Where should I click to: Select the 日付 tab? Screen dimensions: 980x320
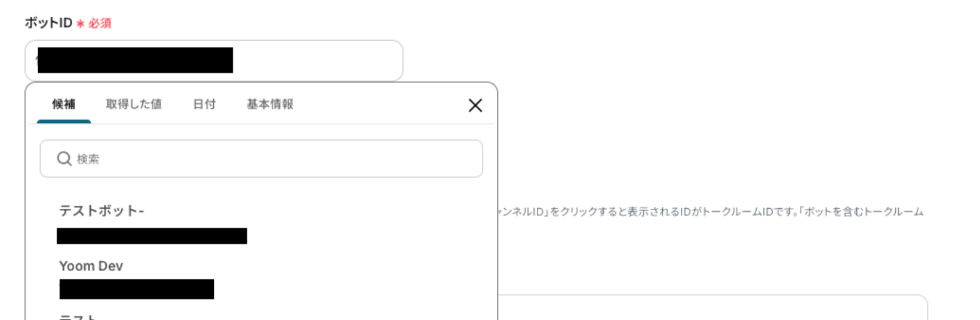point(204,104)
